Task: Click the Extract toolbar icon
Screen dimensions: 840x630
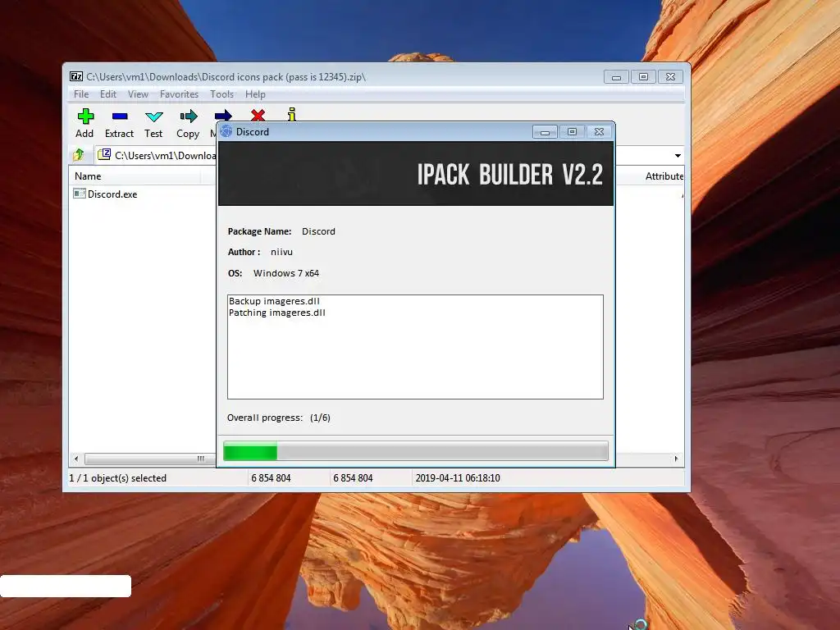Action: (120, 116)
